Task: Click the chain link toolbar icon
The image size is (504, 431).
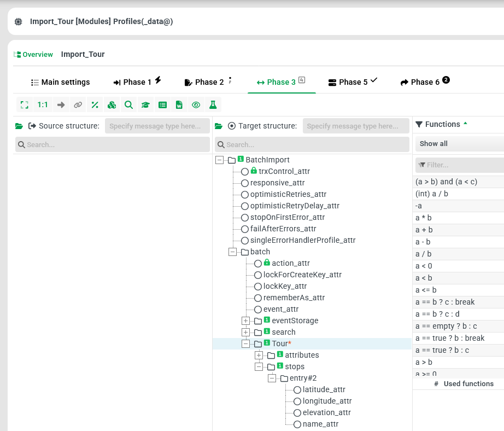Action: pos(78,104)
